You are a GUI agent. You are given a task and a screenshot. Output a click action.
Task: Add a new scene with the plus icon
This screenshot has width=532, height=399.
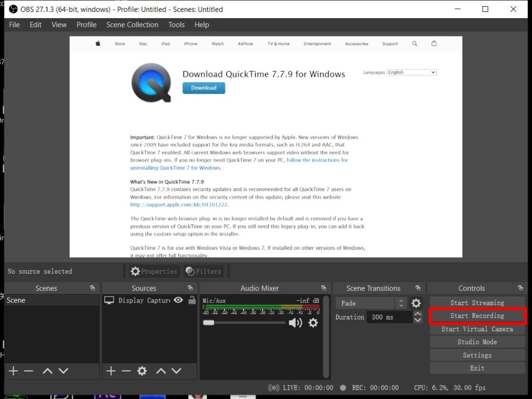[x=13, y=371]
